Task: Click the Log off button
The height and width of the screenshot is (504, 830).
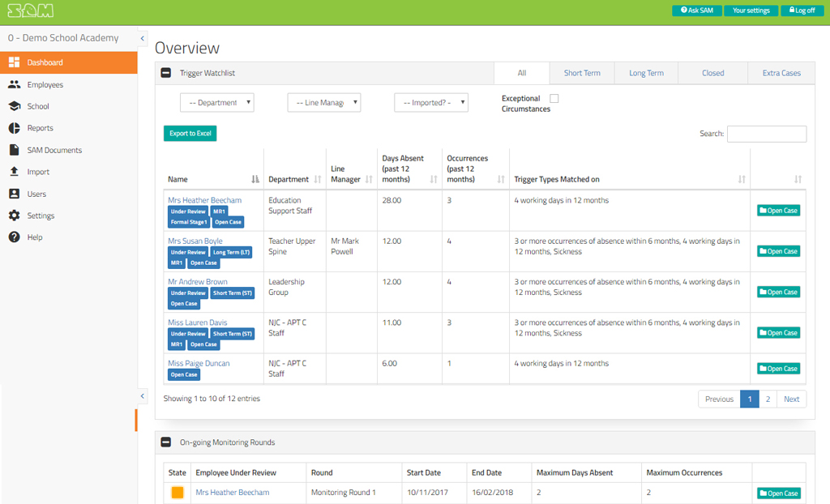Action: point(802,11)
